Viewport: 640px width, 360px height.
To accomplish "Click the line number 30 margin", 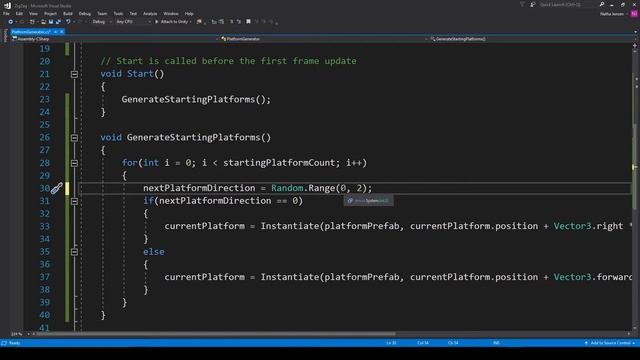I will 44,188.
